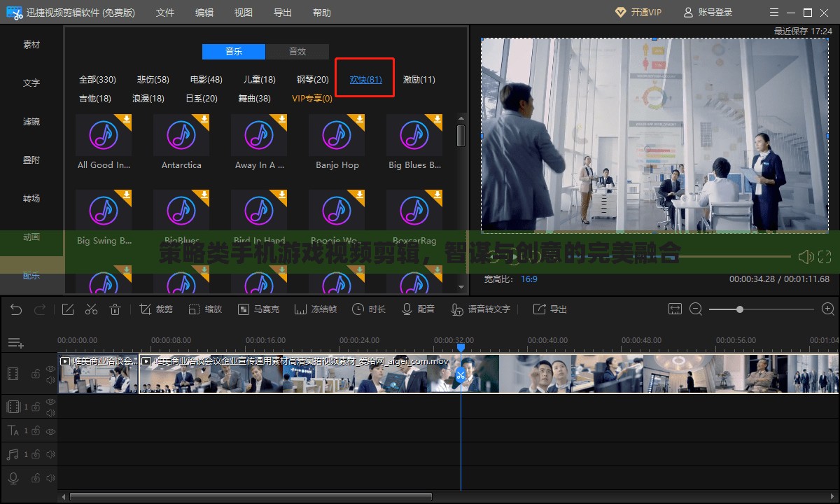Click the 导出 export button in toolbar

(550, 309)
